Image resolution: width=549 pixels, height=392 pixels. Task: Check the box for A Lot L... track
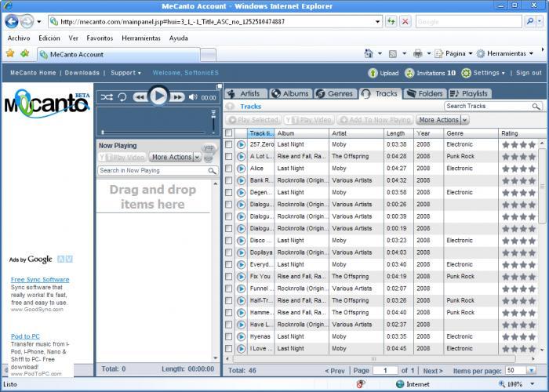point(229,156)
